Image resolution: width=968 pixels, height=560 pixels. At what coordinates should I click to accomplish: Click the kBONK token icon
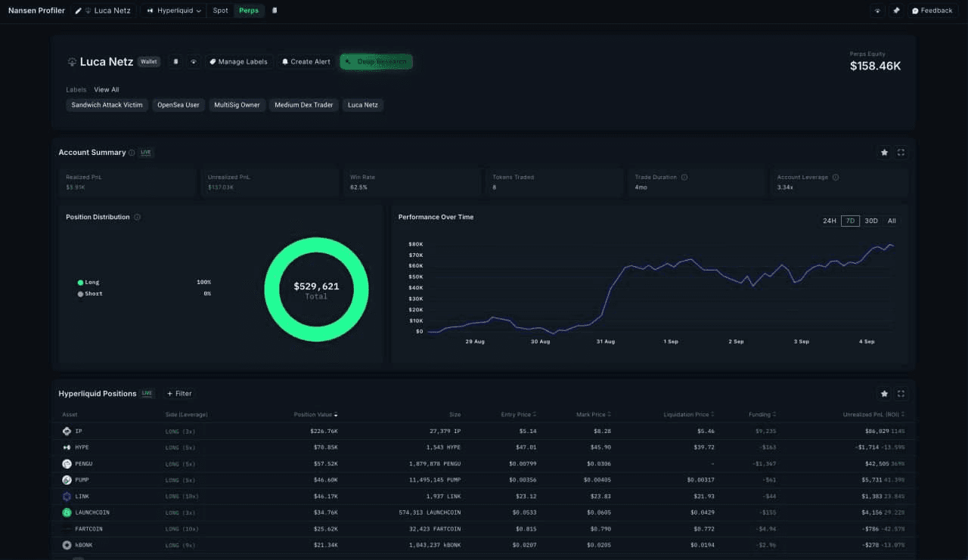(x=67, y=545)
